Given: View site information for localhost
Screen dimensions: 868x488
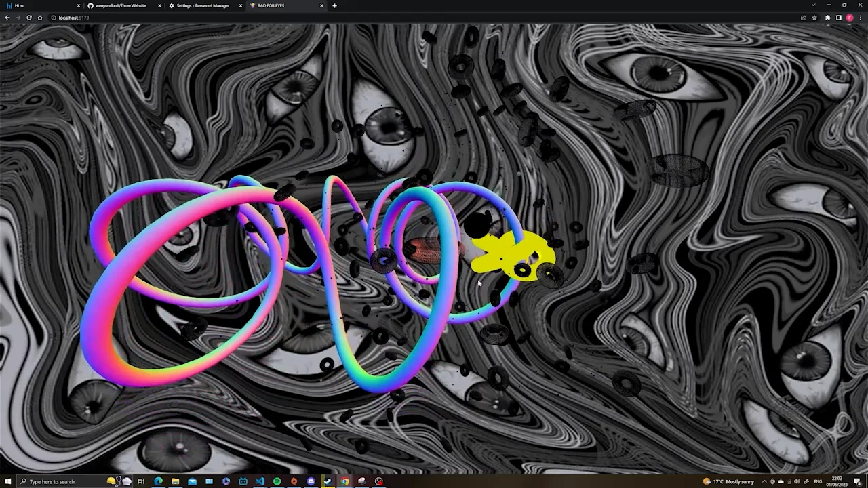Looking at the screenshot, I should tap(53, 18).
